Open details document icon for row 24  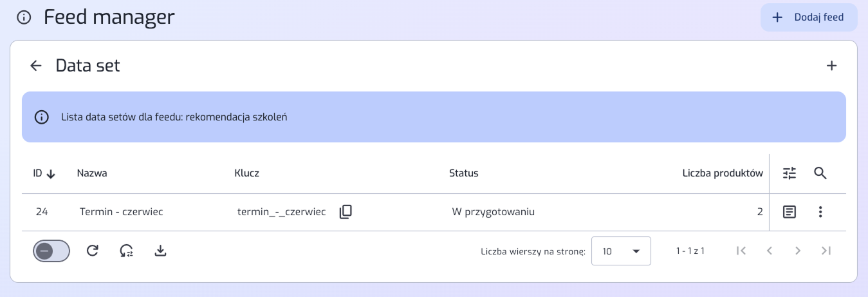pyautogui.click(x=790, y=212)
